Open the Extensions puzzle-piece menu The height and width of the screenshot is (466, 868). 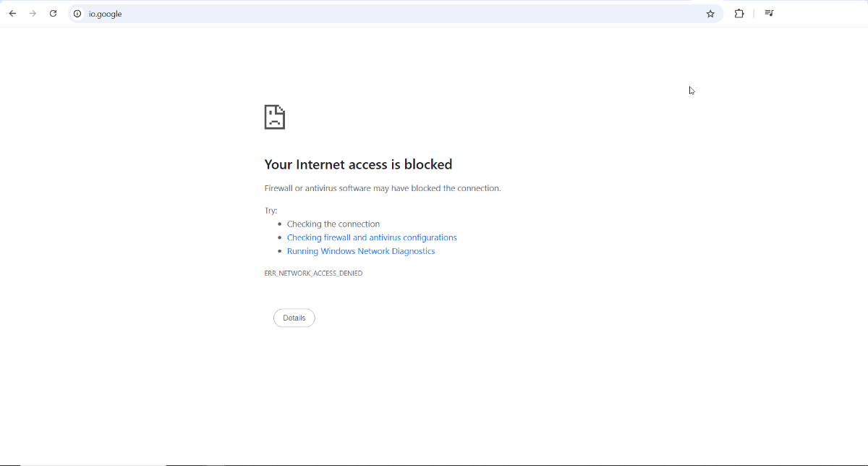739,14
